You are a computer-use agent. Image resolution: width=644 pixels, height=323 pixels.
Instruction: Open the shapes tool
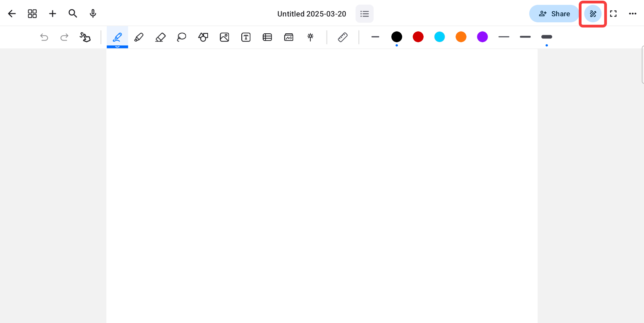[x=203, y=37]
